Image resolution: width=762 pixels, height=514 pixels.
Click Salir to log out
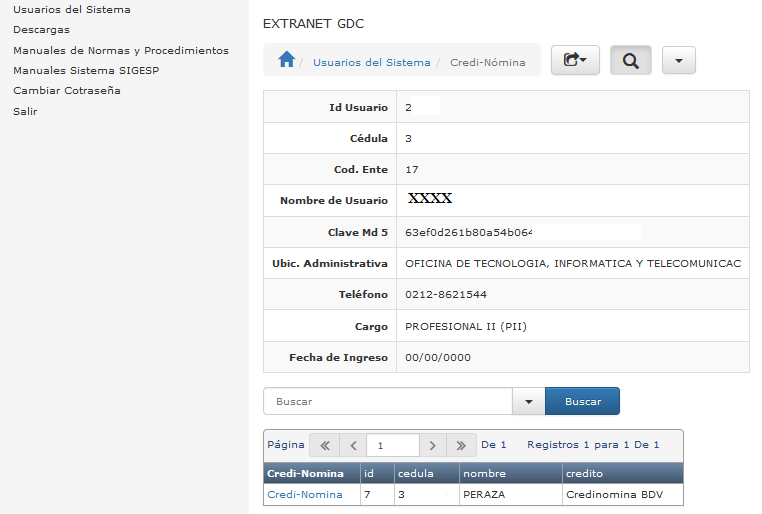25,111
